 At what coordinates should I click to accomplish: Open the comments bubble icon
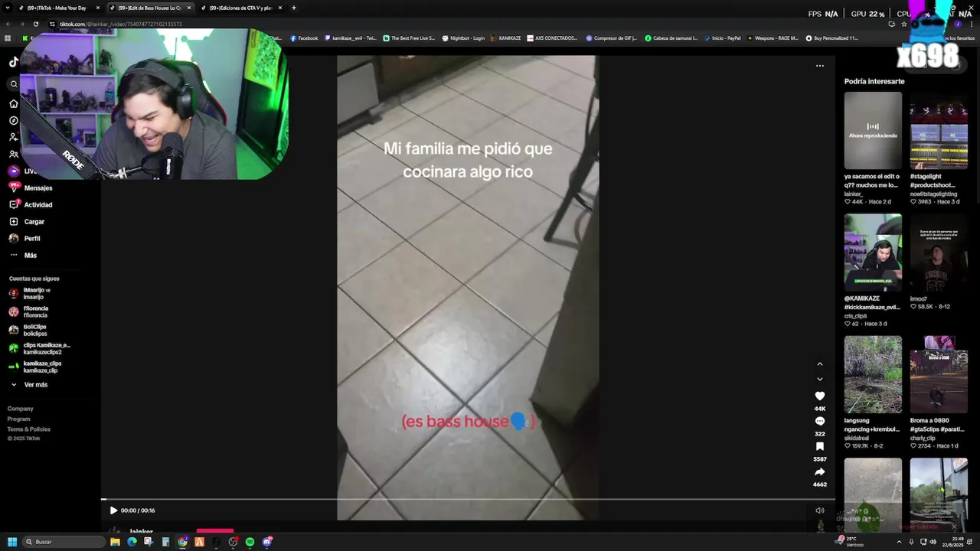[820, 422]
